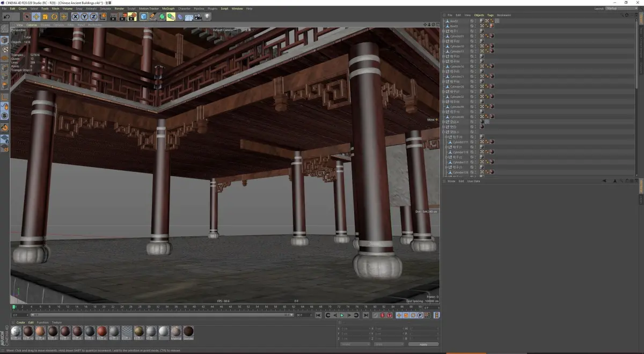644x354 pixels.
Task: Add a Cube primitive object
Action: click(144, 17)
